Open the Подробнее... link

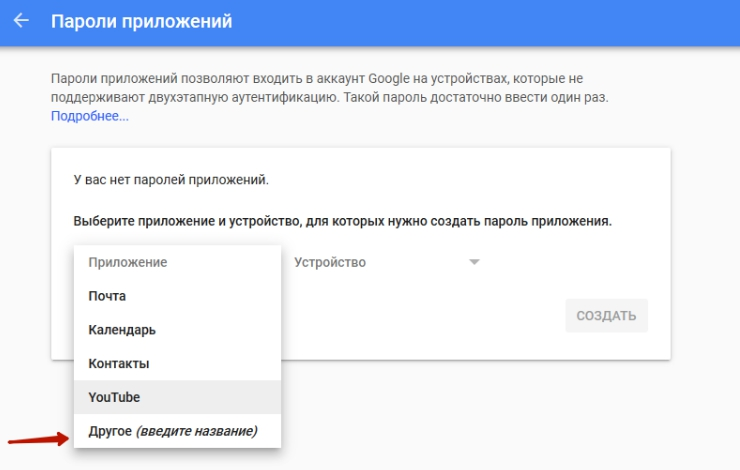(x=90, y=116)
